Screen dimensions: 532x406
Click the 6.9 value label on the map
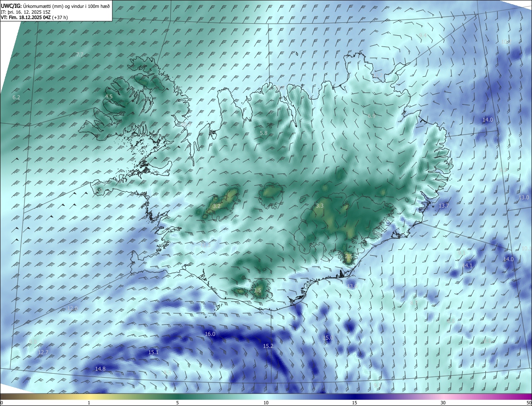[372, 116]
